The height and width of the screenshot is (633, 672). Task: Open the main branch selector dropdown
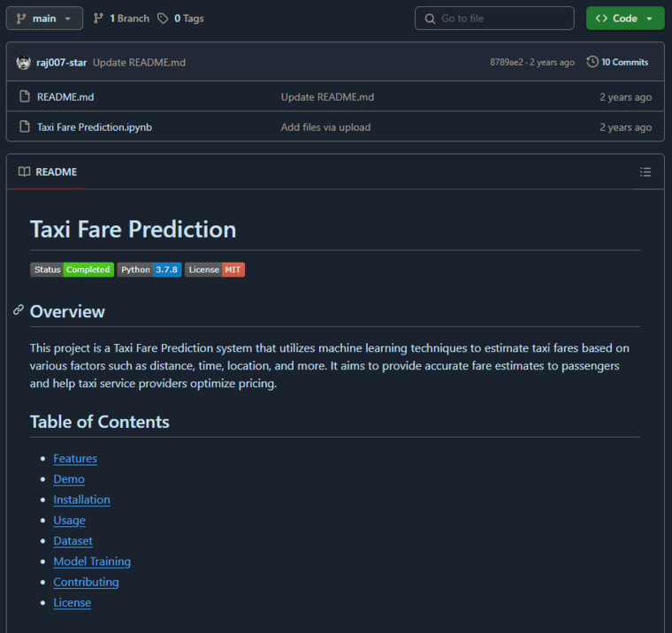click(x=44, y=19)
